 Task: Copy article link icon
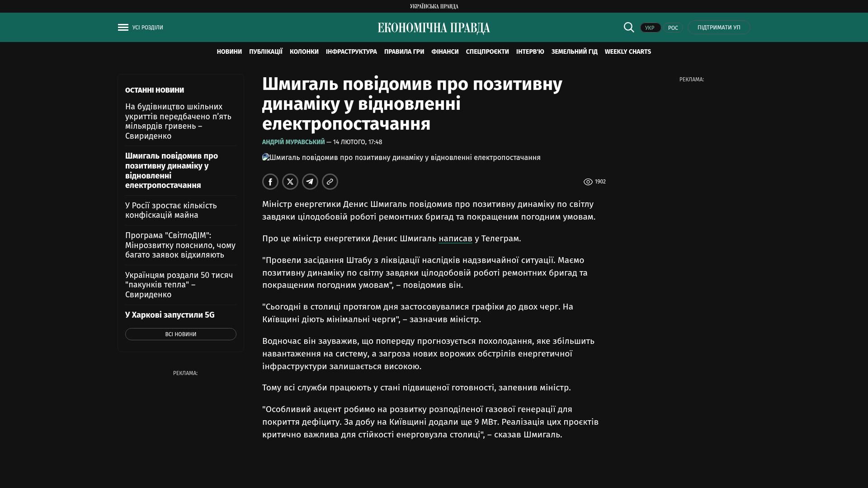click(330, 182)
